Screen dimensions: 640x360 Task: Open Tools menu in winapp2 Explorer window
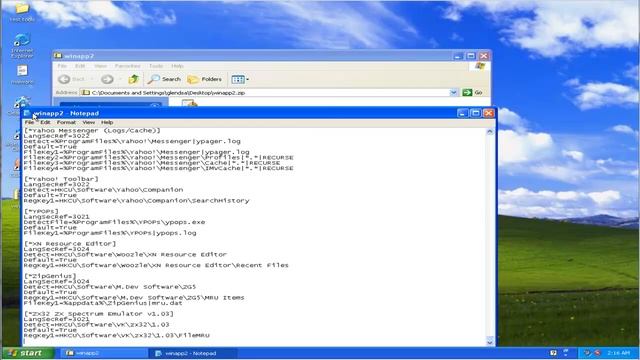(x=156, y=66)
